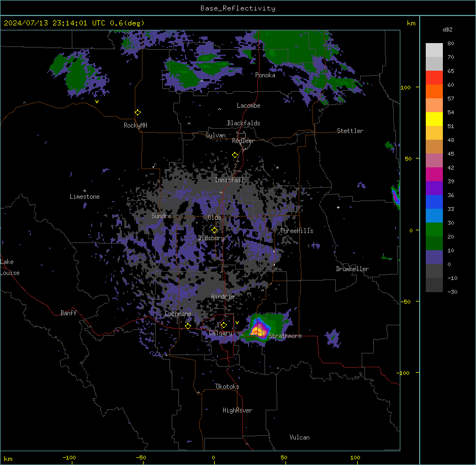Pick the purple 36-39 dBZ legend swatch

tap(434, 188)
